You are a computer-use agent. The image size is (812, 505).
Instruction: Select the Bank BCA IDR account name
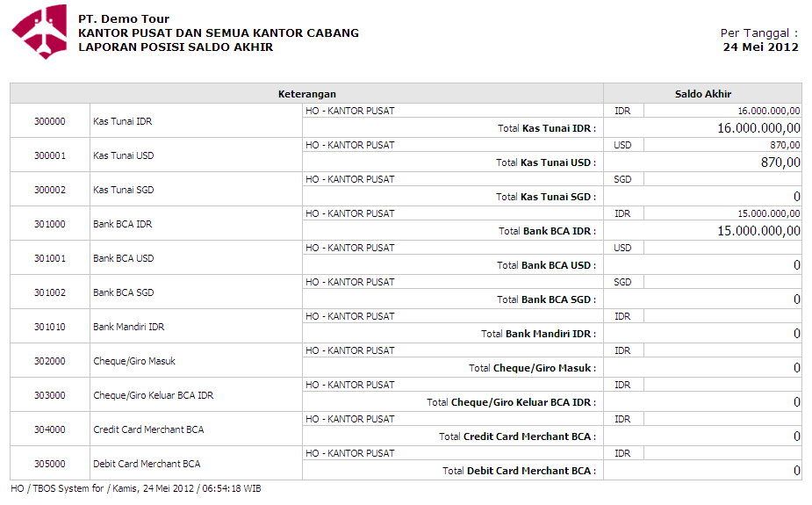122,224
